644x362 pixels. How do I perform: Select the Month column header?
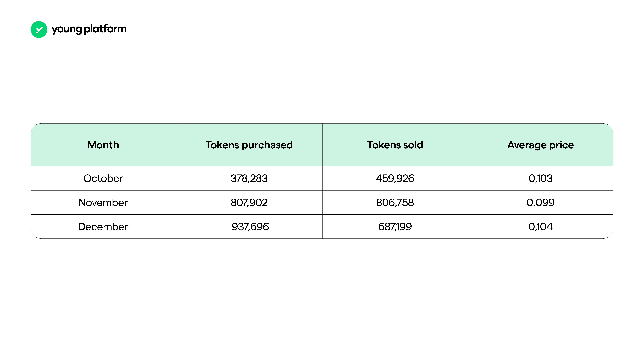pyautogui.click(x=103, y=145)
